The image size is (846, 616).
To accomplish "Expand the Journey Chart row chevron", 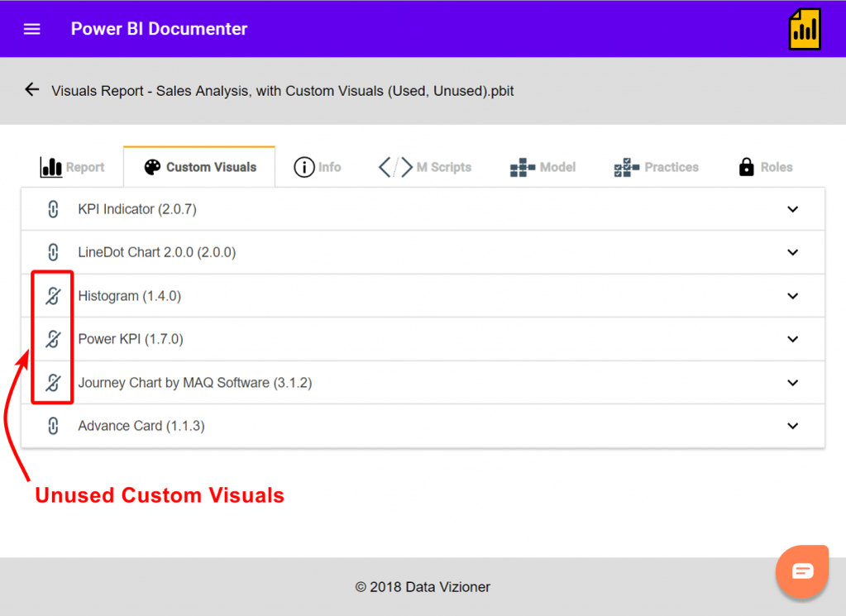I will [x=792, y=383].
